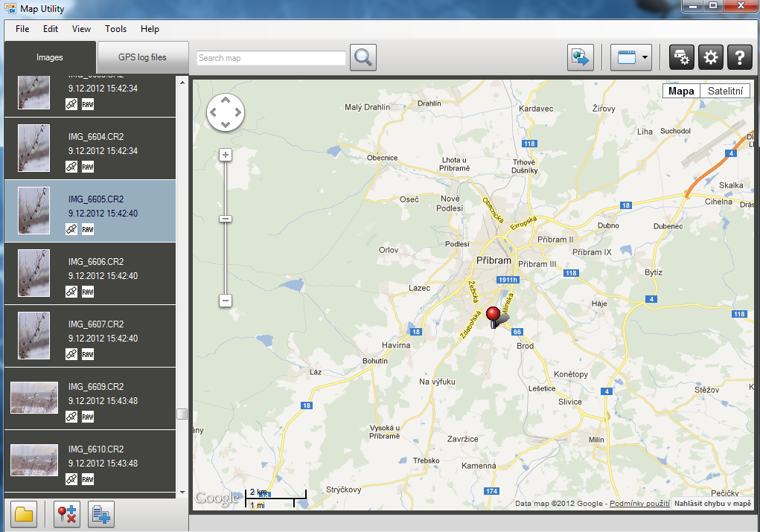Click GPS satellite icon for IMG_6609.CR2
The width and height of the screenshot is (760, 532).
click(x=71, y=417)
